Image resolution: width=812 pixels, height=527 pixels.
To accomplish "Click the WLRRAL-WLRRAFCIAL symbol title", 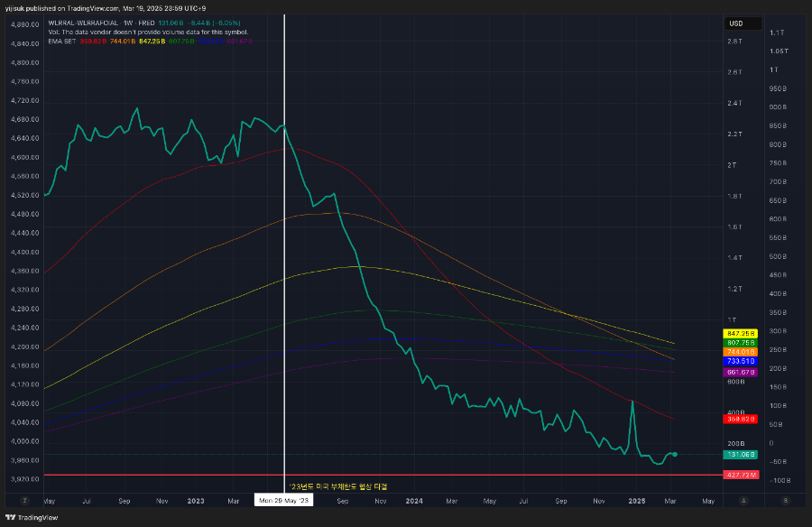I will pyautogui.click(x=83, y=23).
